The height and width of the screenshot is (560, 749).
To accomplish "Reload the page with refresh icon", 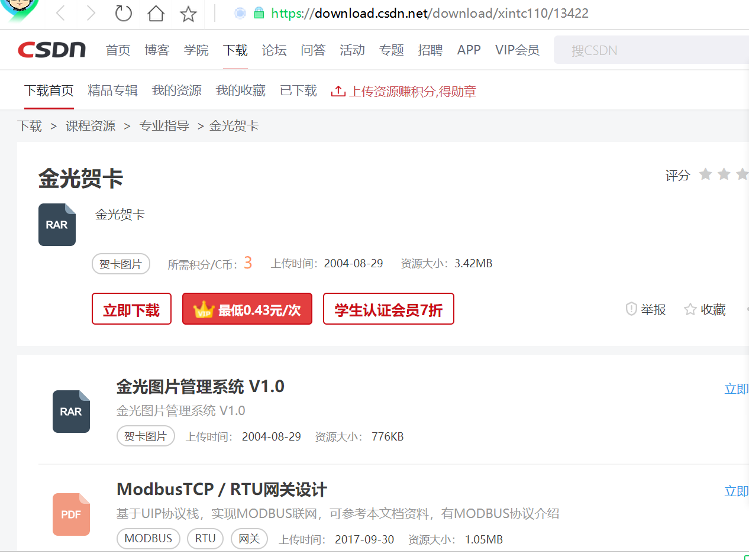I will tap(123, 13).
